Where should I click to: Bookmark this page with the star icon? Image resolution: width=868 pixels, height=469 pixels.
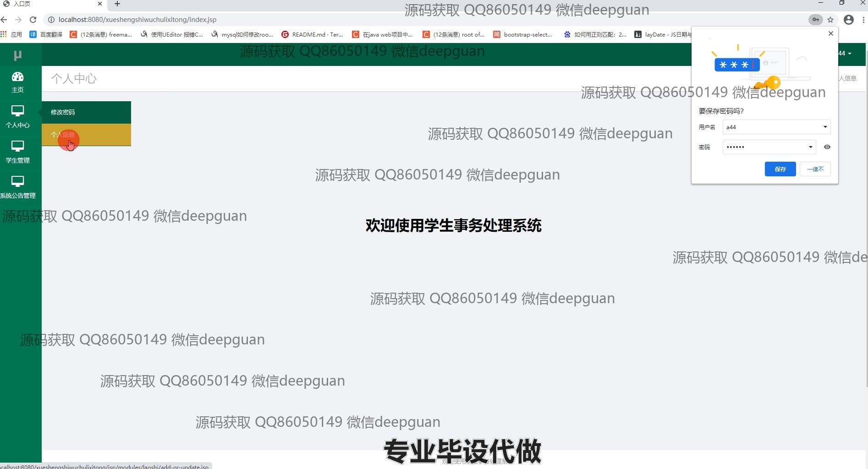point(830,20)
